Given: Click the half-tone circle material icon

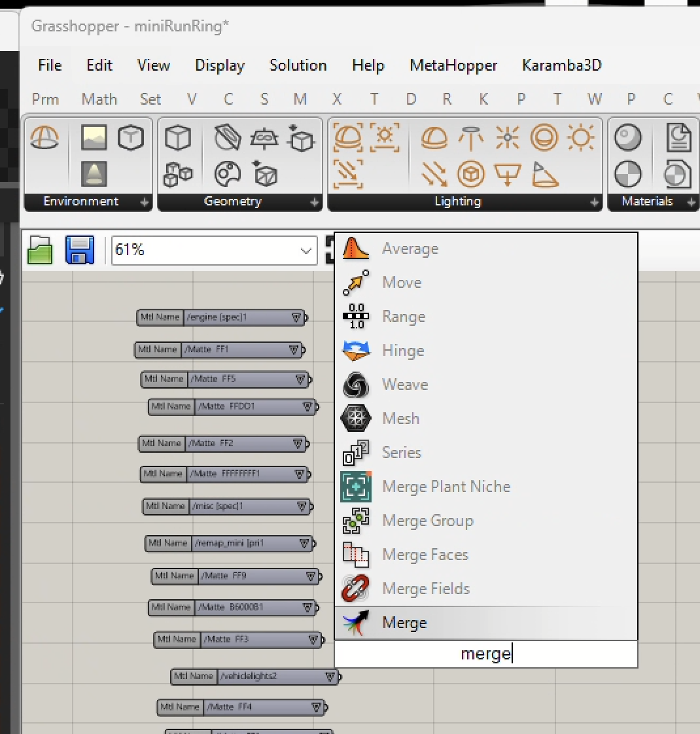Looking at the screenshot, I should pos(627,174).
